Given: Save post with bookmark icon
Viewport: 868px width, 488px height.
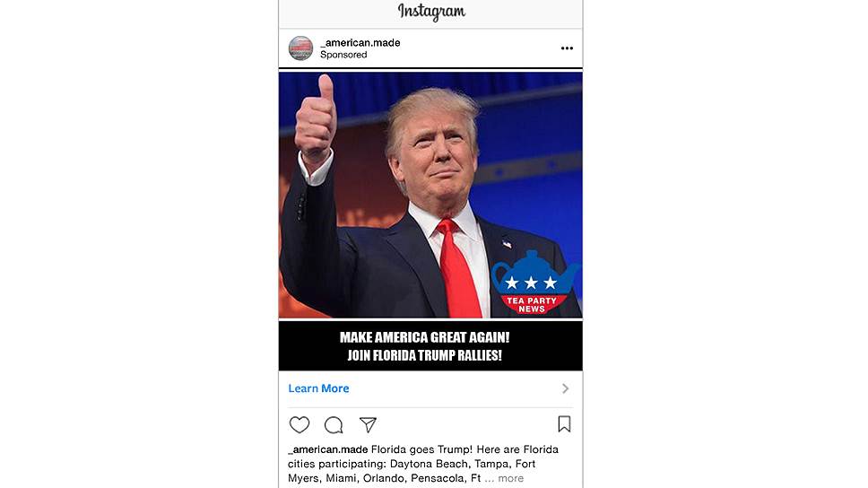Looking at the screenshot, I should point(564,424).
